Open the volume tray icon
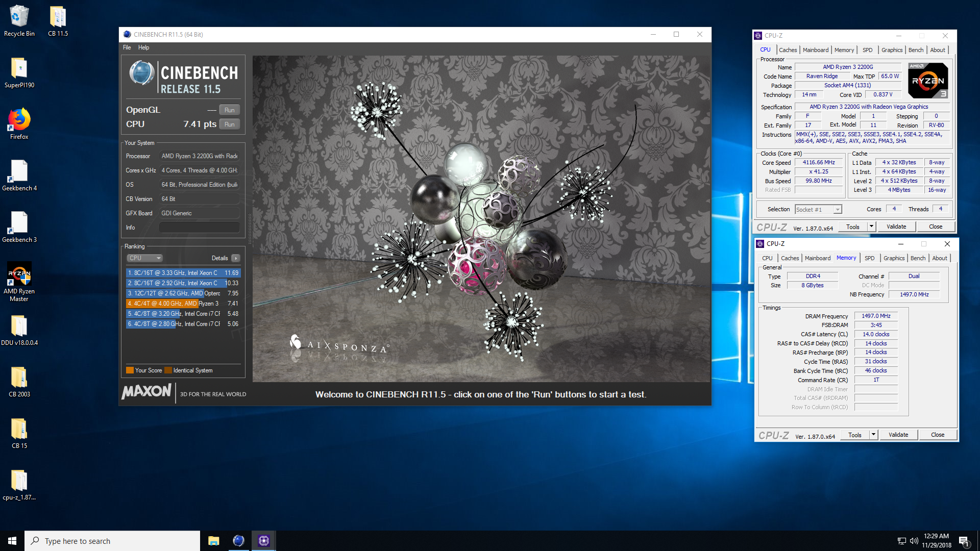The height and width of the screenshot is (551, 980). (x=914, y=541)
